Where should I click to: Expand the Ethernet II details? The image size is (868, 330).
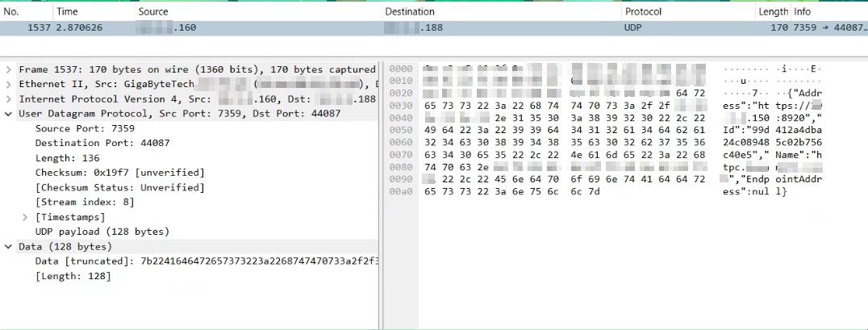click(9, 84)
